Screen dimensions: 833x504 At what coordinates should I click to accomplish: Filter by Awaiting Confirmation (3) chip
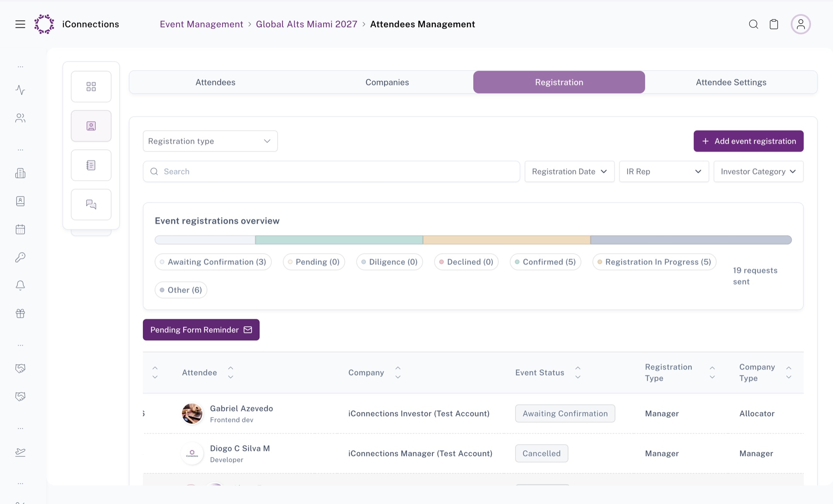point(213,262)
